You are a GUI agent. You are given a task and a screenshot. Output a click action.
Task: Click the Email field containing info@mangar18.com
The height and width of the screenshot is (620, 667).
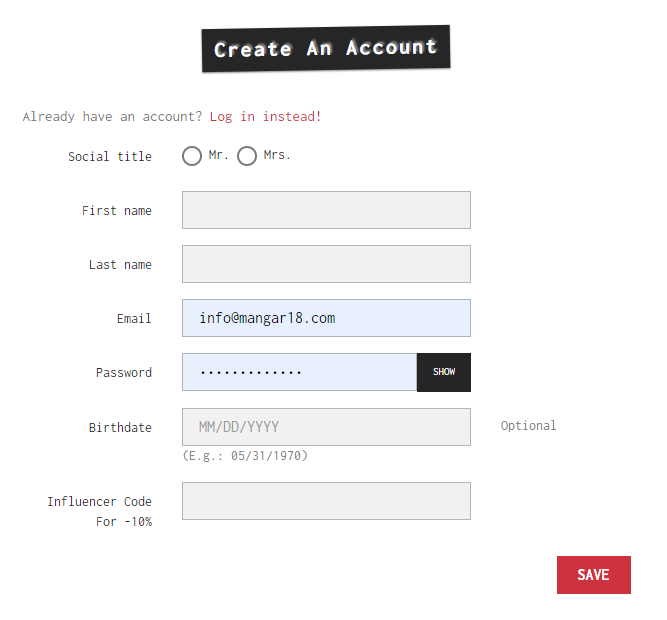point(326,318)
